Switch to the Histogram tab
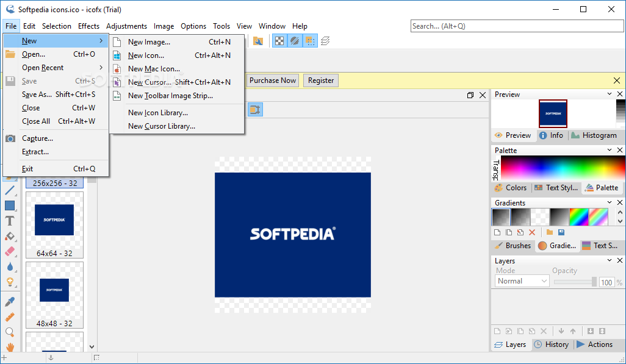This screenshot has height=364, width=626. point(594,135)
